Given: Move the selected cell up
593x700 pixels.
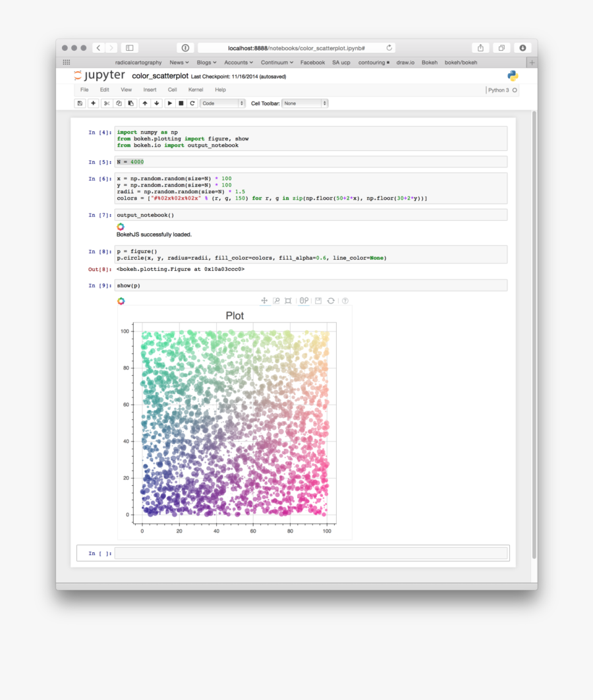Looking at the screenshot, I should click(145, 103).
